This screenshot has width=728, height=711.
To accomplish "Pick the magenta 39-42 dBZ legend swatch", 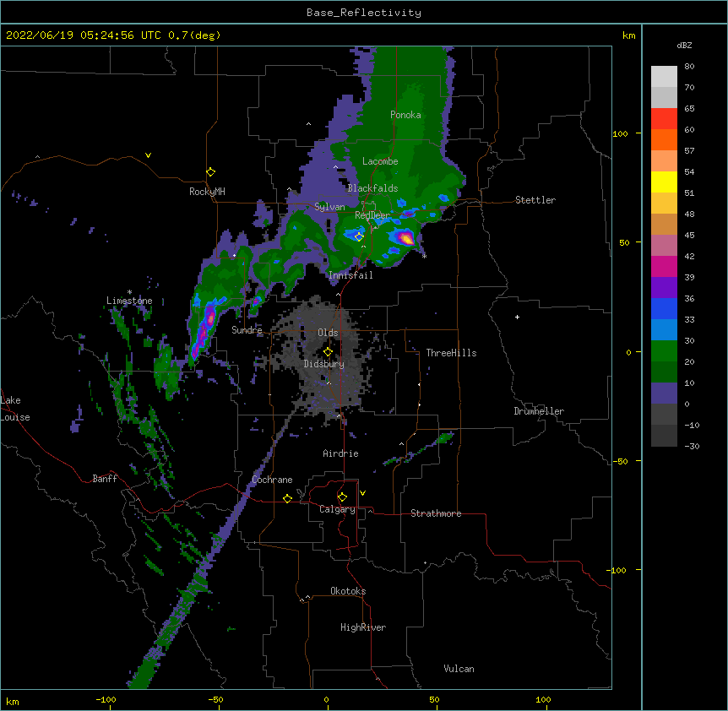I will click(664, 266).
